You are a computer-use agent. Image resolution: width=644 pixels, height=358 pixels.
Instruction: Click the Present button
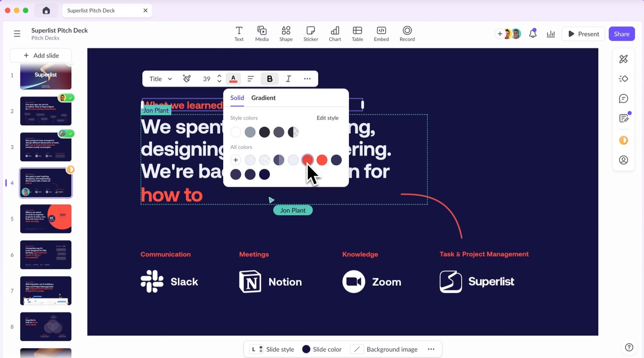583,34
